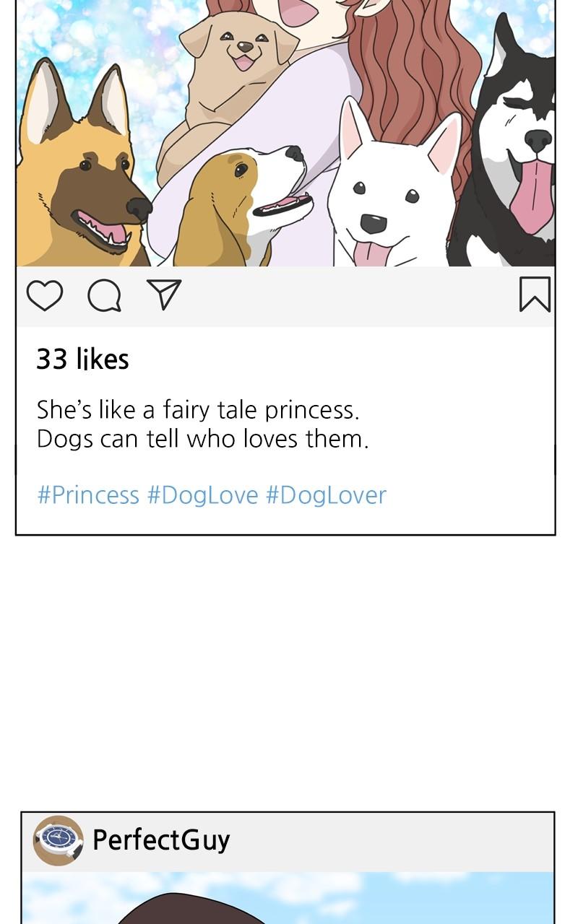Open the #DogLove hashtag
Image resolution: width=578 pixels, height=924 pixels.
[x=202, y=495]
